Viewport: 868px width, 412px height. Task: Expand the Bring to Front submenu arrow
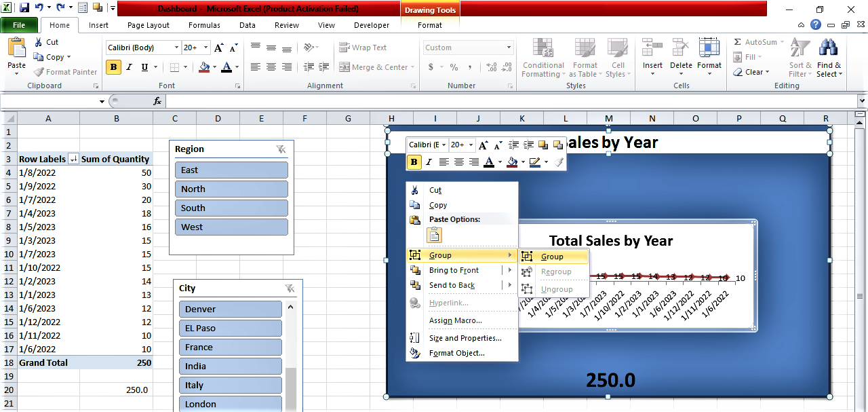pos(510,270)
